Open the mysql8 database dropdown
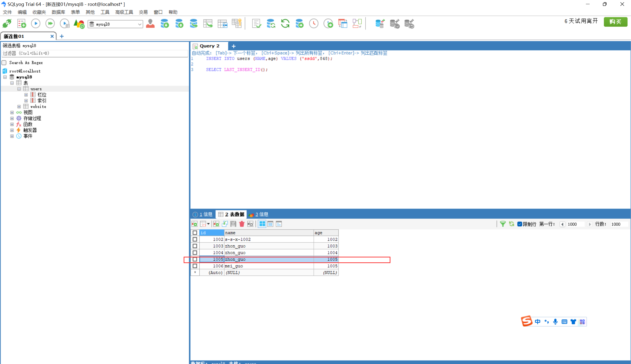Viewport: 631px width, 364px height. click(140, 24)
